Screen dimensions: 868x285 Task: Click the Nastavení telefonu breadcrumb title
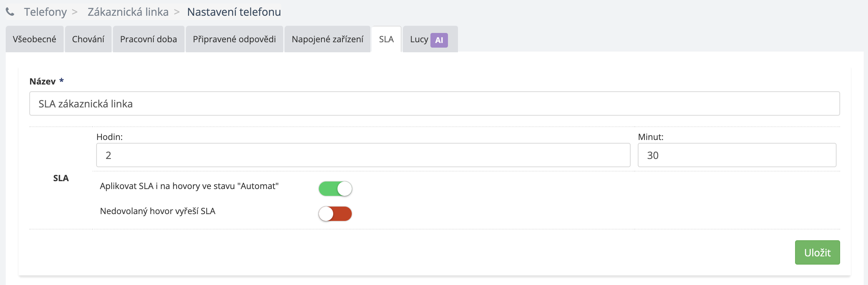tap(234, 12)
